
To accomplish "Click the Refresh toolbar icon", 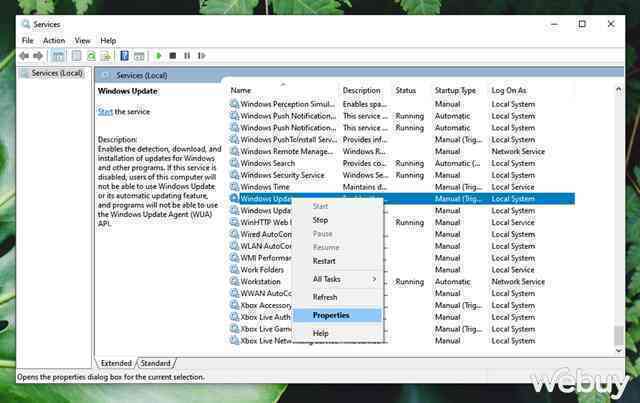I will (x=91, y=56).
